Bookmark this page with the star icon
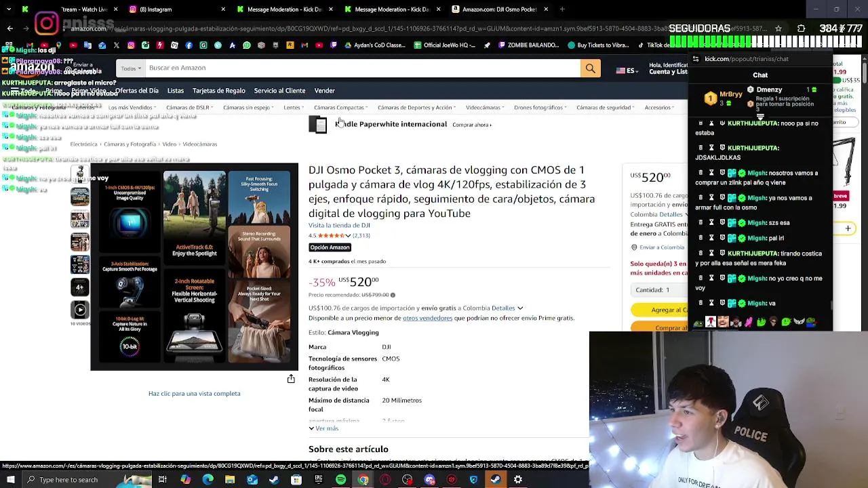The width and height of the screenshot is (868, 488). pyautogui.click(x=778, y=28)
